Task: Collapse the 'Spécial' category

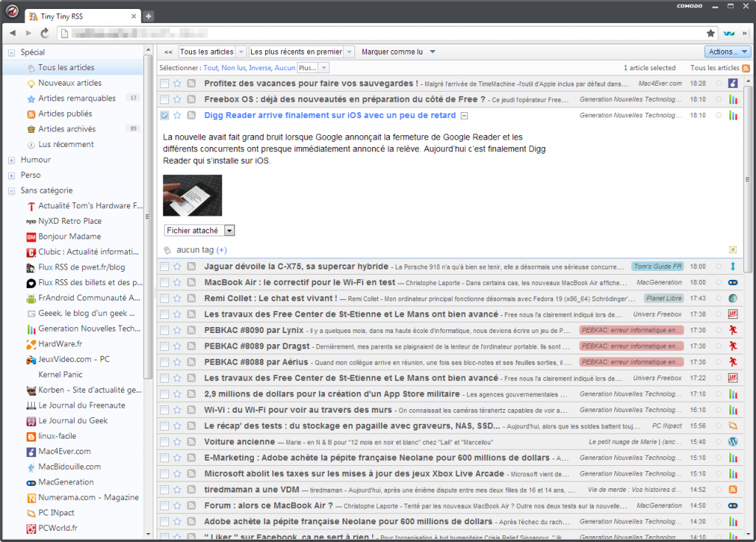Action: tap(12, 52)
